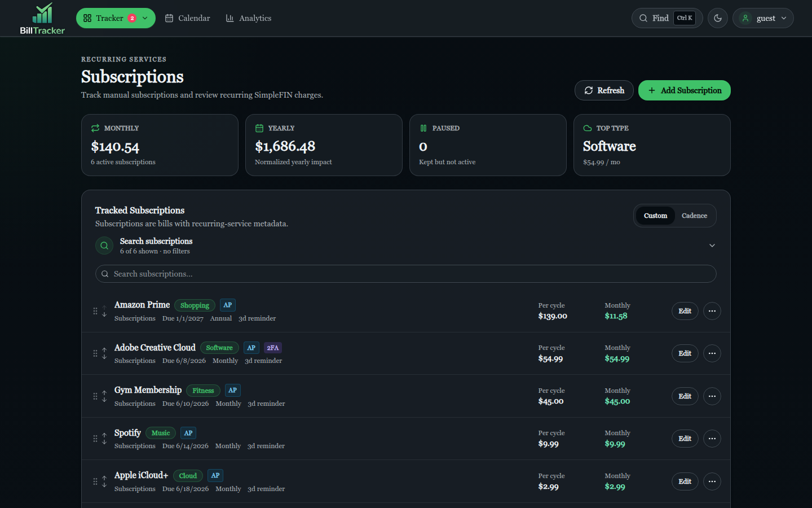Screen dimensions: 812x508
Task: Click the 2FA badge on Adobe Creative Cloud
Action: coord(273,348)
